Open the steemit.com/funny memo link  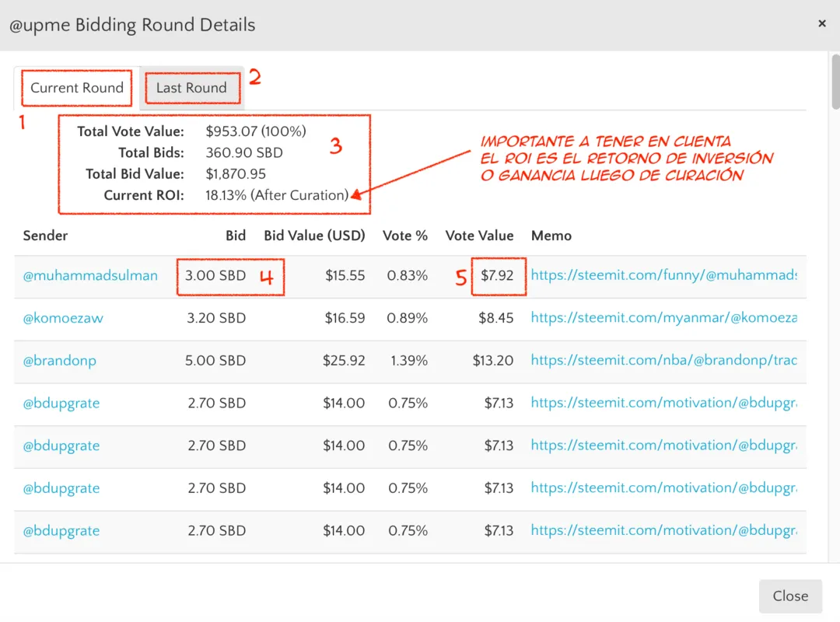(x=663, y=275)
